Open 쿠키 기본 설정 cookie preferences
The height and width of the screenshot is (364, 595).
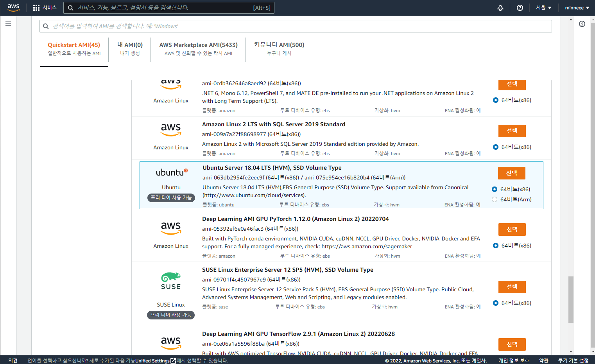coord(573,360)
